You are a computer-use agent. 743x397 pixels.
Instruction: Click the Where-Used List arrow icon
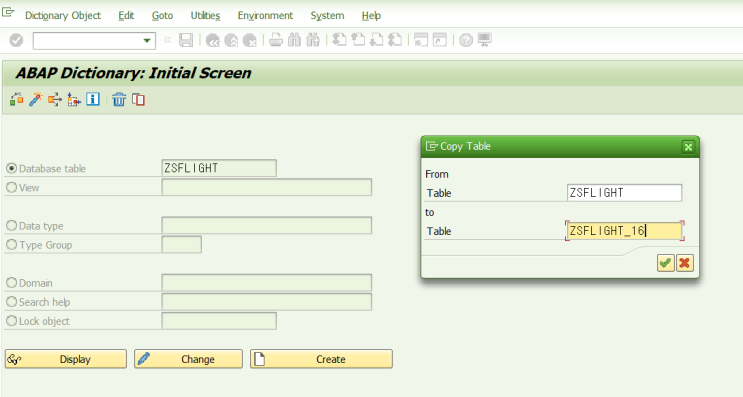(54, 99)
